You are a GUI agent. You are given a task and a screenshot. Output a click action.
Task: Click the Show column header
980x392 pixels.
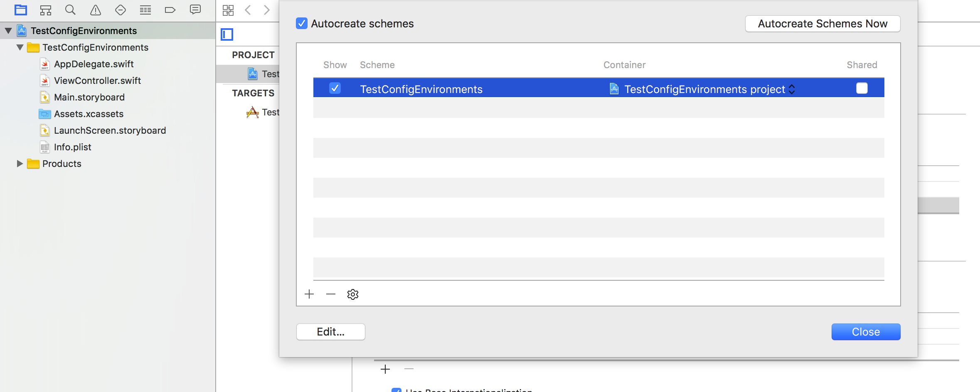[335, 65]
